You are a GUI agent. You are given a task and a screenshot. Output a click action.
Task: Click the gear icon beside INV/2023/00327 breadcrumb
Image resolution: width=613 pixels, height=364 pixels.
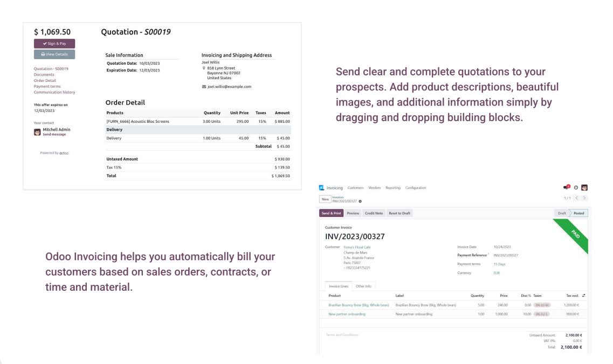click(360, 201)
